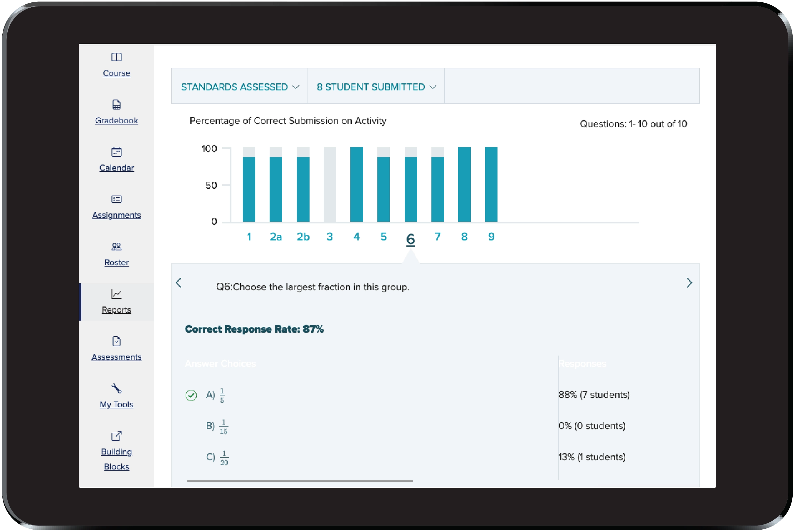Click the bar for question 9
Screen dimensions: 795x532
pyautogui.click(x=491, y=184)
